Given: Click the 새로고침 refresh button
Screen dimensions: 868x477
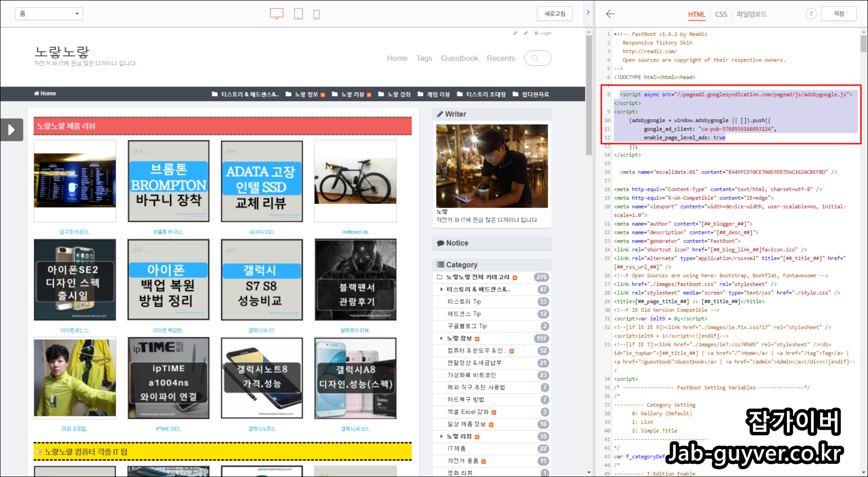Looking at the screenshot, I should tap(555, 14).
